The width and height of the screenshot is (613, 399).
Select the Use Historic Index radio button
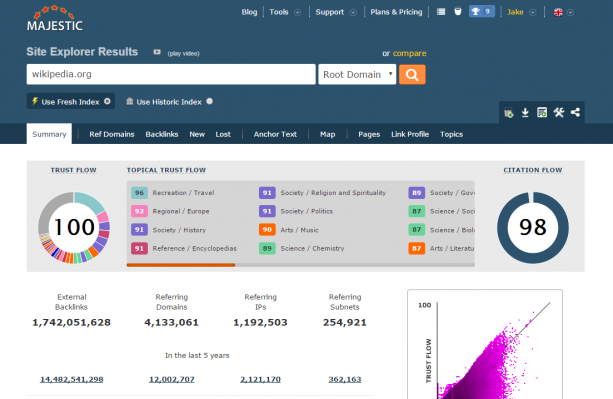(210, 101)
